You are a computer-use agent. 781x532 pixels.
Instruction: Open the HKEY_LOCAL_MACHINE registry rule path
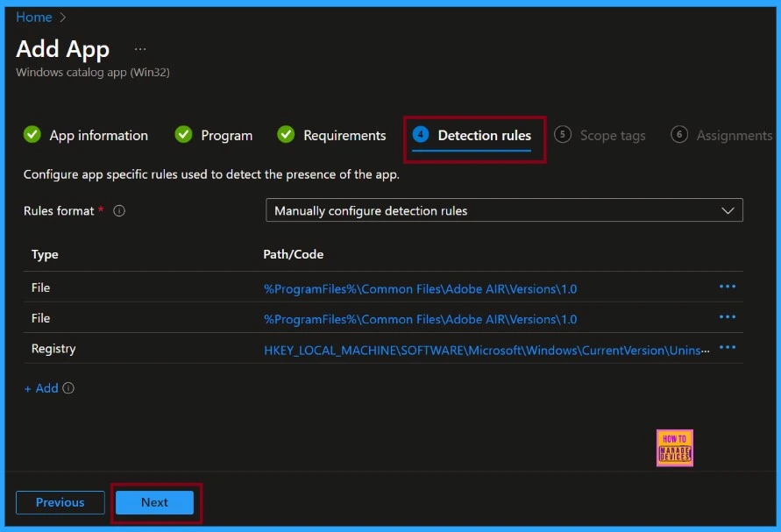tap(486, 351)
